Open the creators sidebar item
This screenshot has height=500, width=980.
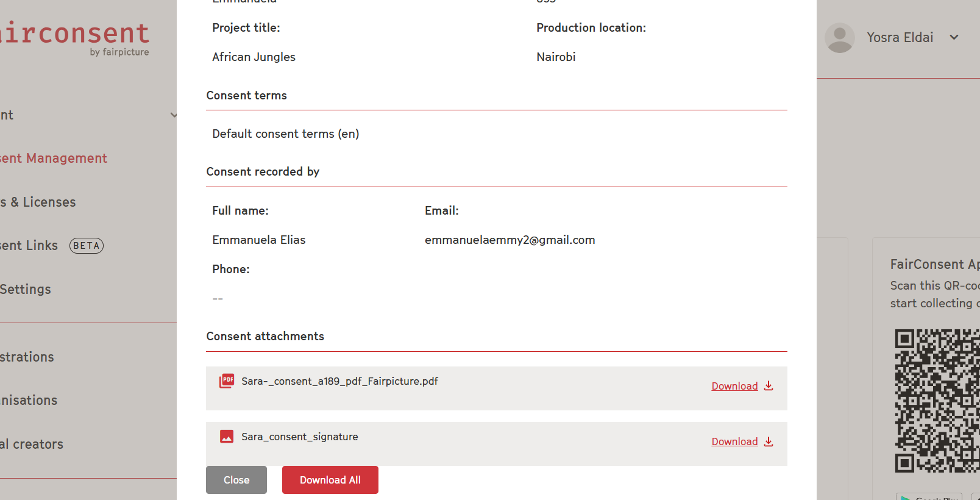32,445
